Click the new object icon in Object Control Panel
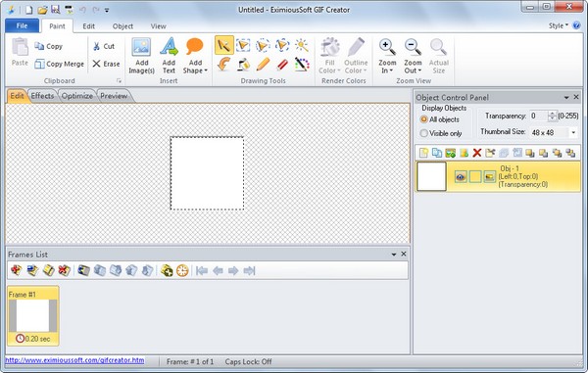Viewport: 588px width, 373px height. tap(423, 153)
